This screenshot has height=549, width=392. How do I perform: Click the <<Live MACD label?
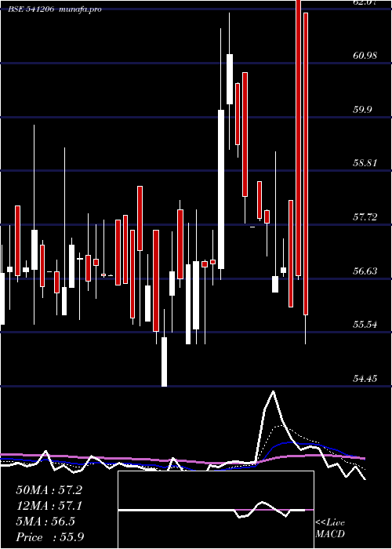(330, 529)
